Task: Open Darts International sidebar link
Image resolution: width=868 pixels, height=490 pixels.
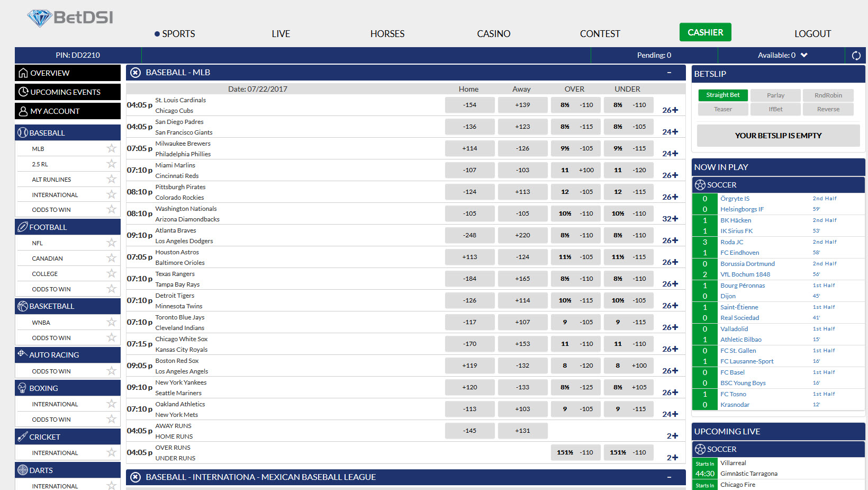Action: tap(55, 486)
